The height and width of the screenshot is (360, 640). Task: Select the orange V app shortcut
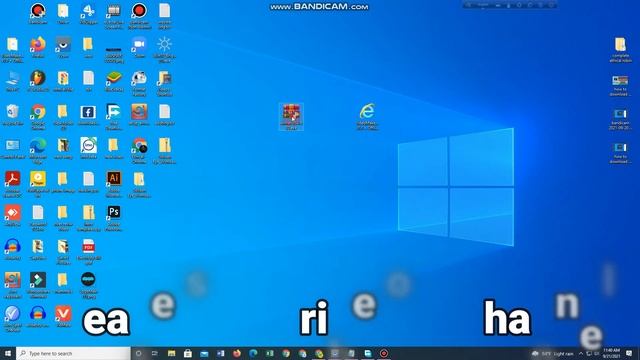tap(63, 317)
